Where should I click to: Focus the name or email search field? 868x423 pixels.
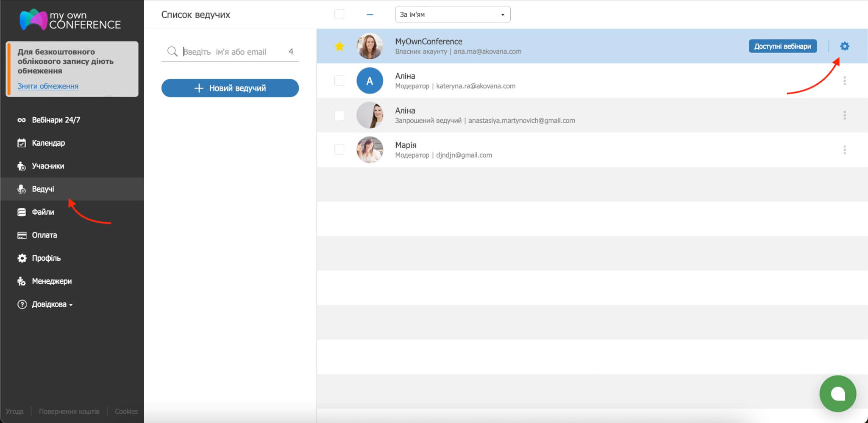tap(233, 52)
